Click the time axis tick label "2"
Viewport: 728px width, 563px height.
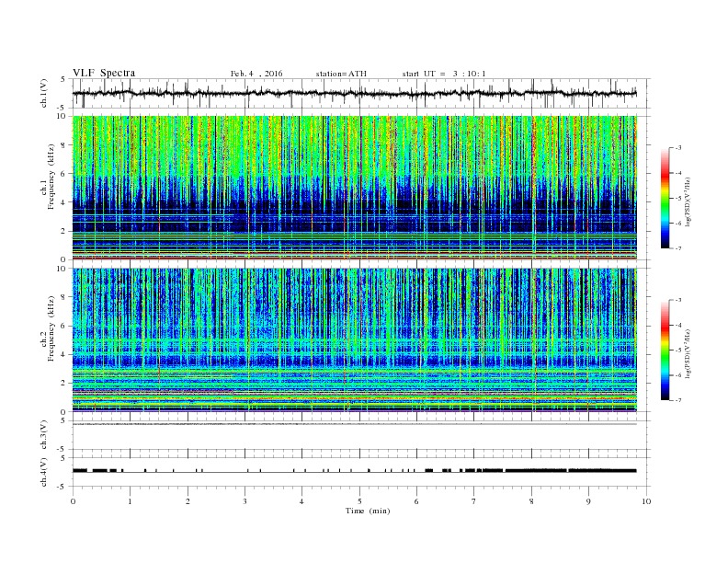188,501
